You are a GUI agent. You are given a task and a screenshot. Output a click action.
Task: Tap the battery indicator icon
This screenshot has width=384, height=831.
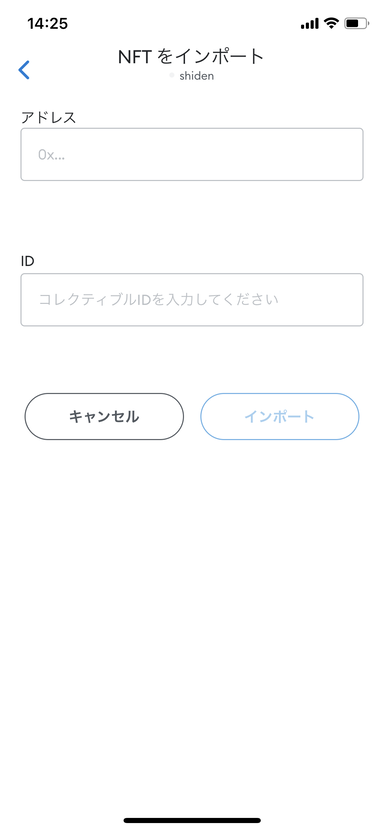pos(356,23)
